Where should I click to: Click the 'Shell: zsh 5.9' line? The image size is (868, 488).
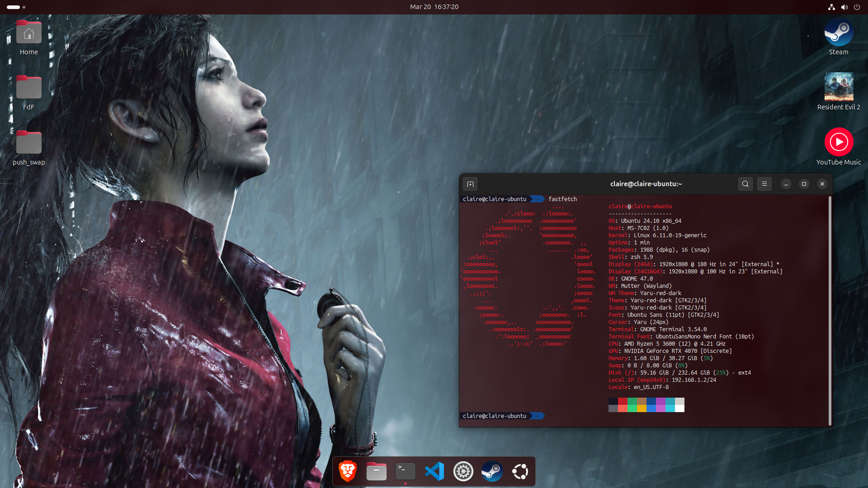pos(631,257)
